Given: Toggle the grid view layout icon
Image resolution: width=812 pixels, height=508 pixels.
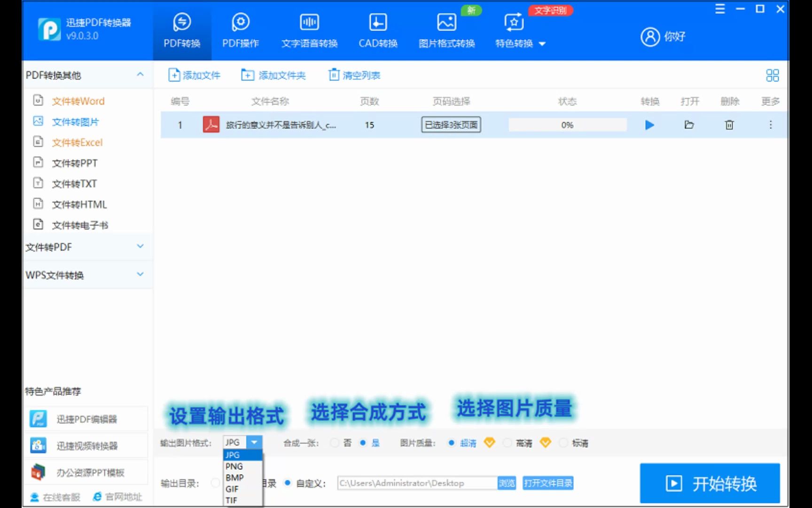Looking at the screenshot, I should [772, 75].
